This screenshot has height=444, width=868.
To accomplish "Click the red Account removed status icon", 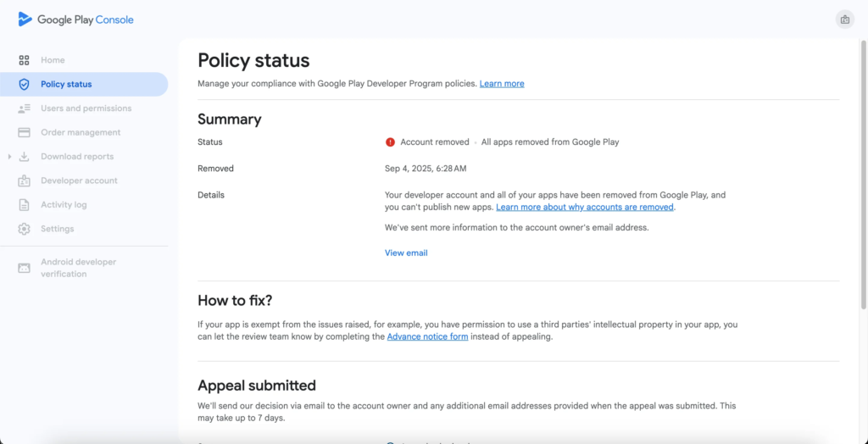I will pyautogui.click(x=390, y=142).
